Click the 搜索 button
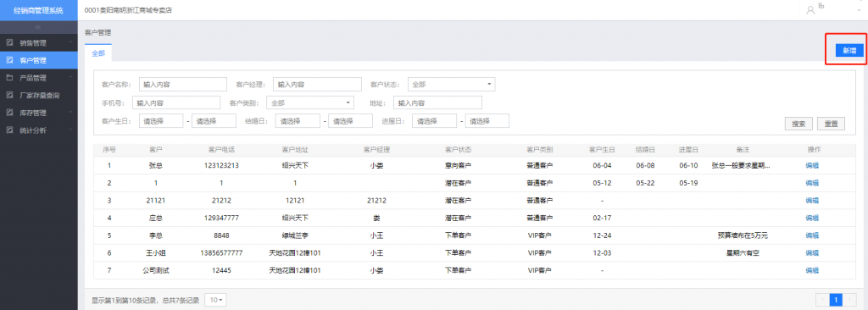 798,124
